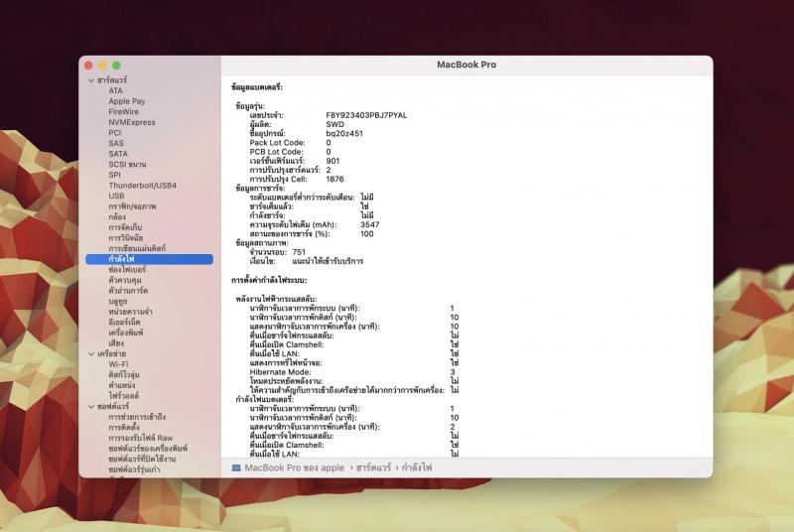Select SCSI ขนาน in the sidebar

tap(127, 165)
